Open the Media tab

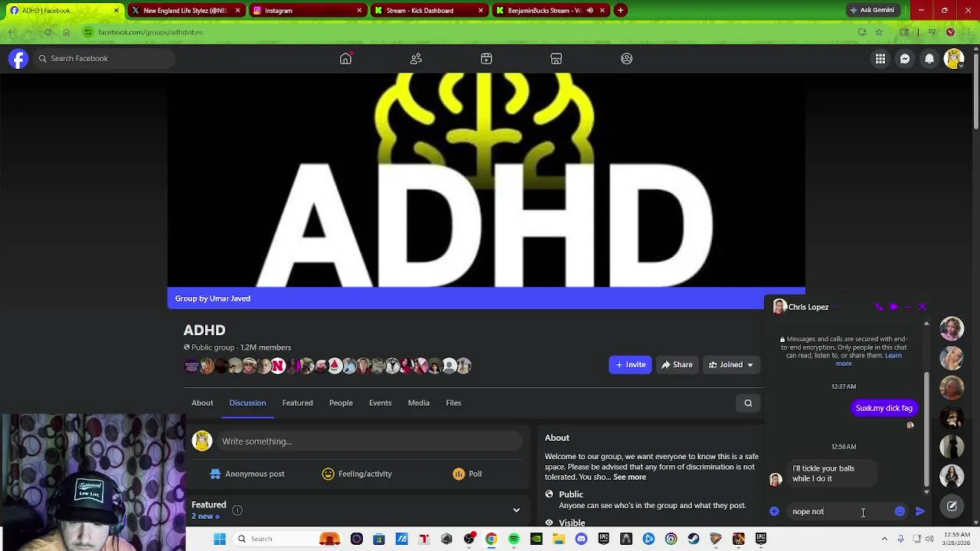[418, 403]
